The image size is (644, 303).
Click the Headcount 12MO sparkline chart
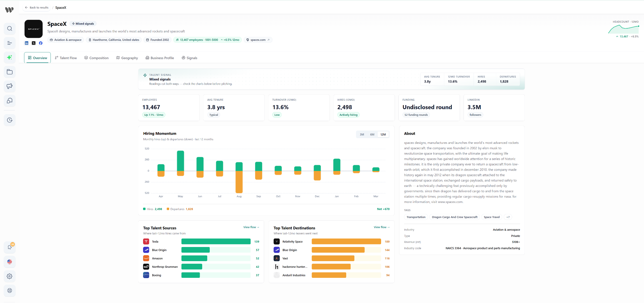[x=624, y=29]
